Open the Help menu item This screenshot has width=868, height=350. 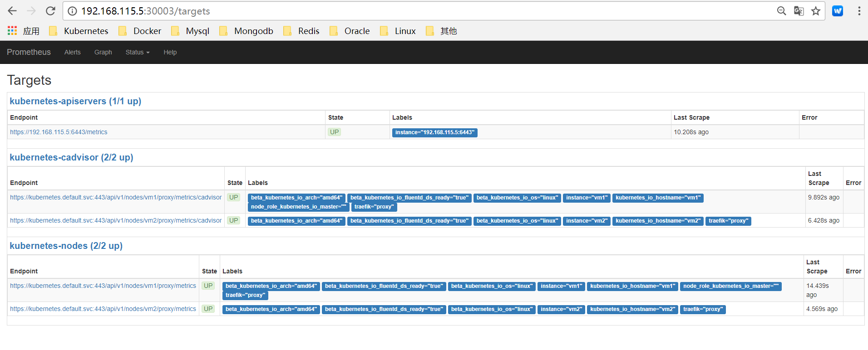pos(170,52)
